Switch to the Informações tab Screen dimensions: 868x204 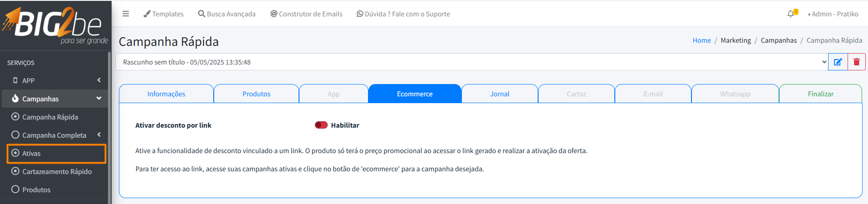(x=166, y=94)
